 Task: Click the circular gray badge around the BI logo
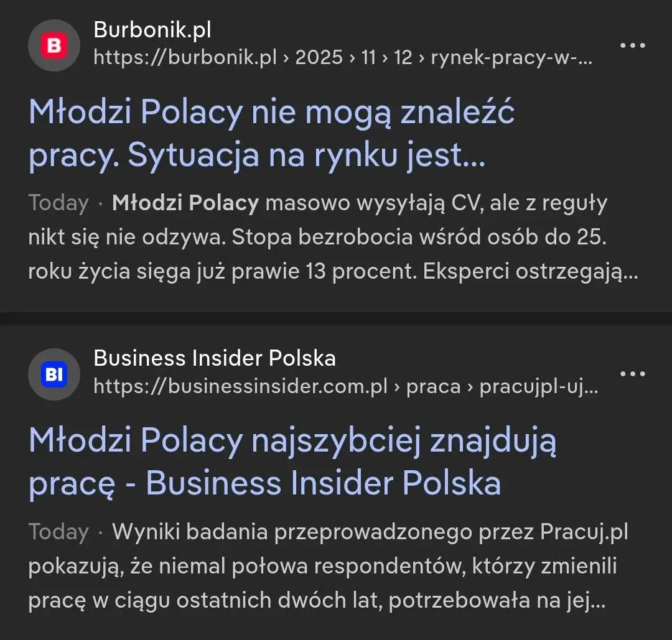point(54,374)
